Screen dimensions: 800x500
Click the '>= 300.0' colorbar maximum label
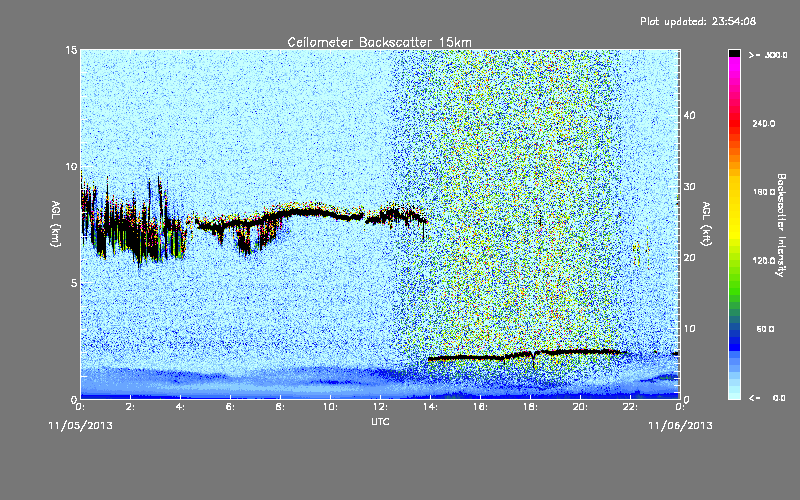pos(768,55)
